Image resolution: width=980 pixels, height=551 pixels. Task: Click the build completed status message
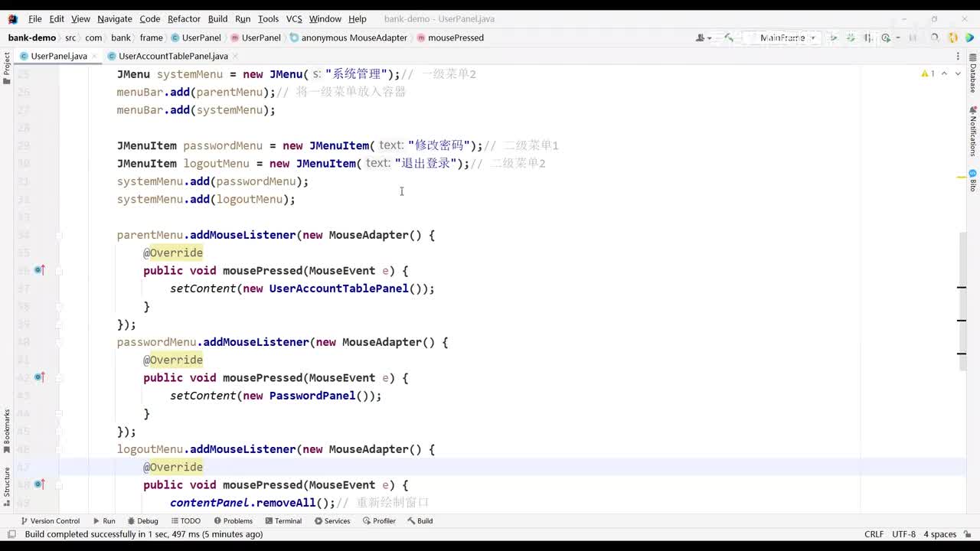click(x=144, y=534)
